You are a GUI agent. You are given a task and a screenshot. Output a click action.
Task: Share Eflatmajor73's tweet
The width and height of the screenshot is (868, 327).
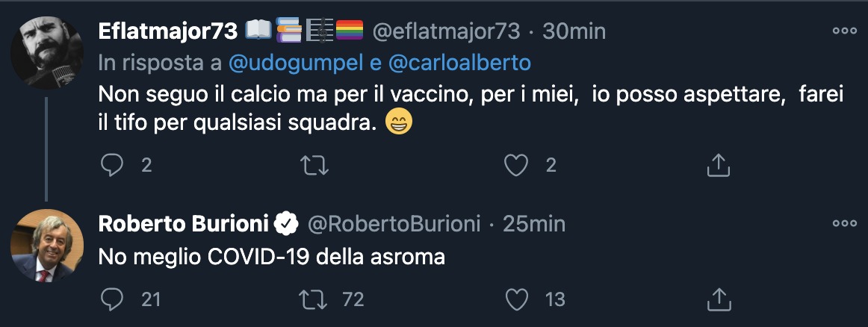coord(717,165)
